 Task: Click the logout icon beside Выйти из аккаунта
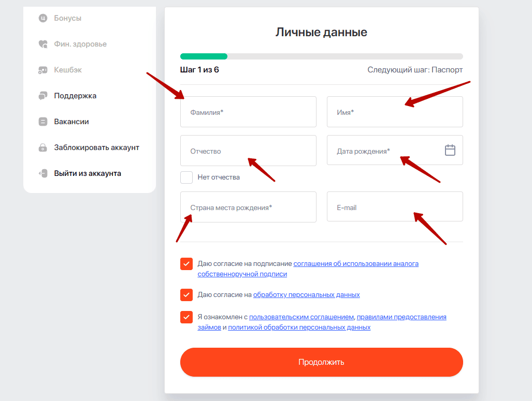pyautogui.click(x=43, y=173)
